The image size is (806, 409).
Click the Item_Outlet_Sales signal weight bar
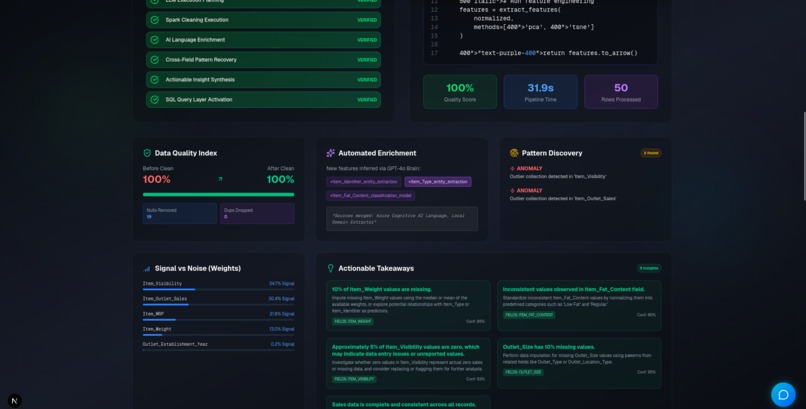pyautogui.click(x=218, y=305)
